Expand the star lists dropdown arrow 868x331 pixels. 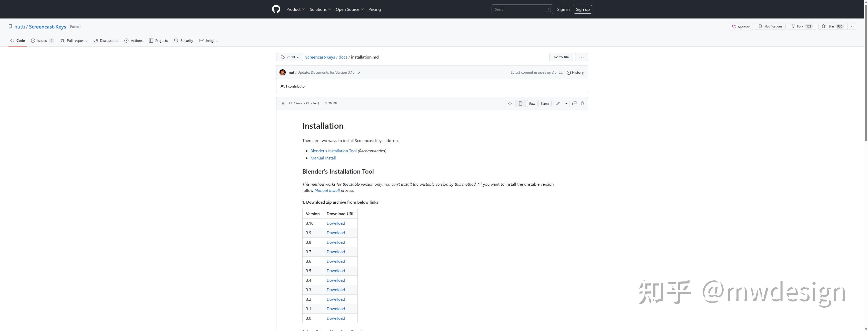(x=851, y=26)
